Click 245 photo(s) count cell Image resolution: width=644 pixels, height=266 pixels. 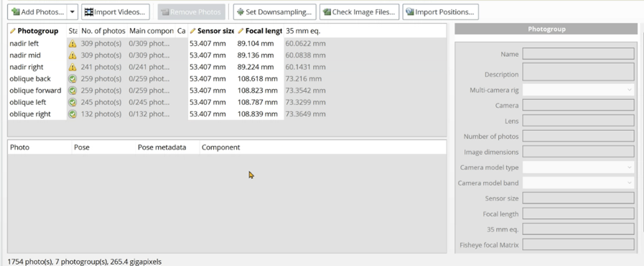(101, 102)
